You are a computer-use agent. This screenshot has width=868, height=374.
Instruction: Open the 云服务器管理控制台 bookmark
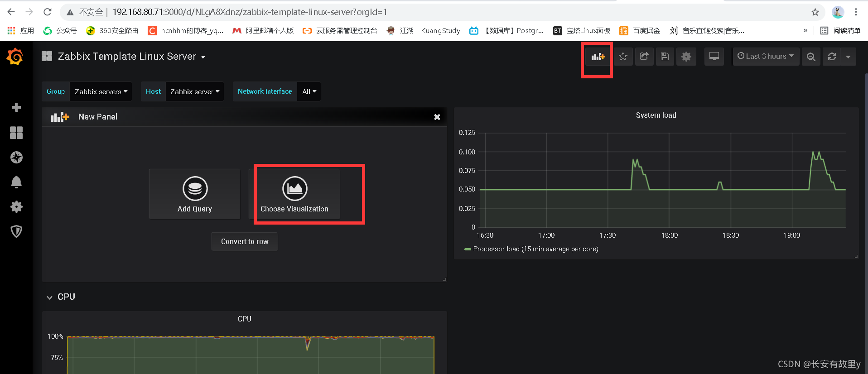click(x=340, y=31)
